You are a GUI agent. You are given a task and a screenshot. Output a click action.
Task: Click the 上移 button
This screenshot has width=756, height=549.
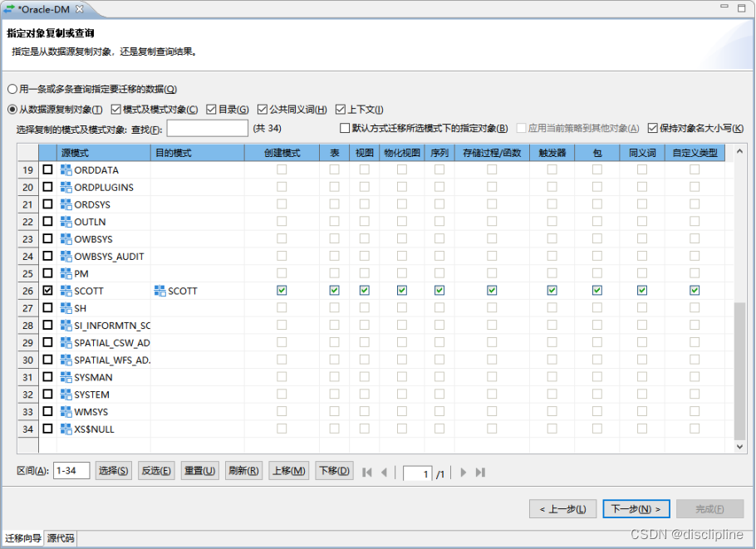pos(289,470)
